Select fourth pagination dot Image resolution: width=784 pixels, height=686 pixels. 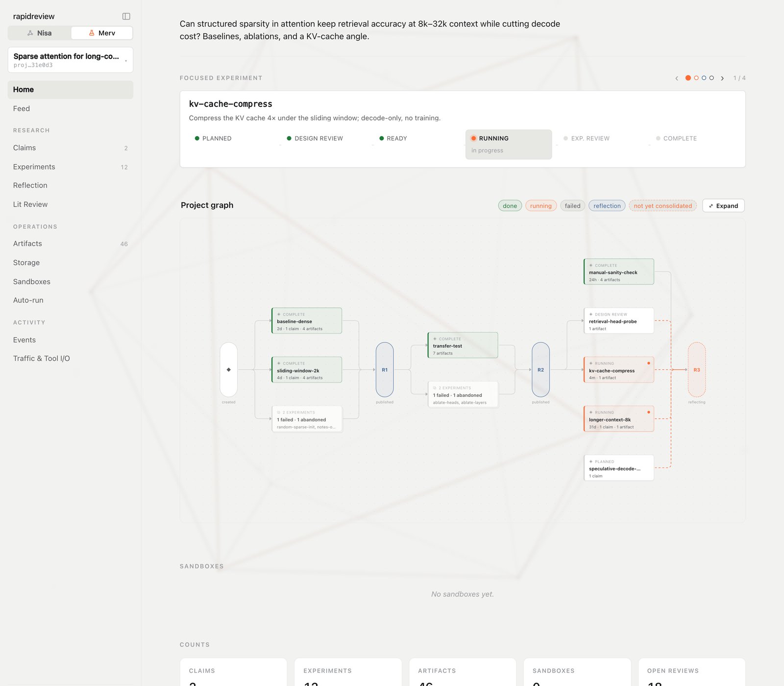[x=711, y=78]
